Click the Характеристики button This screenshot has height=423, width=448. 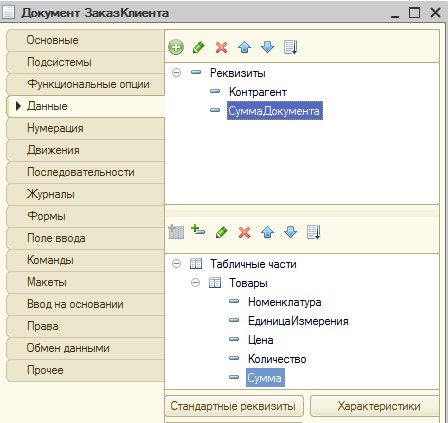point(375,406)
